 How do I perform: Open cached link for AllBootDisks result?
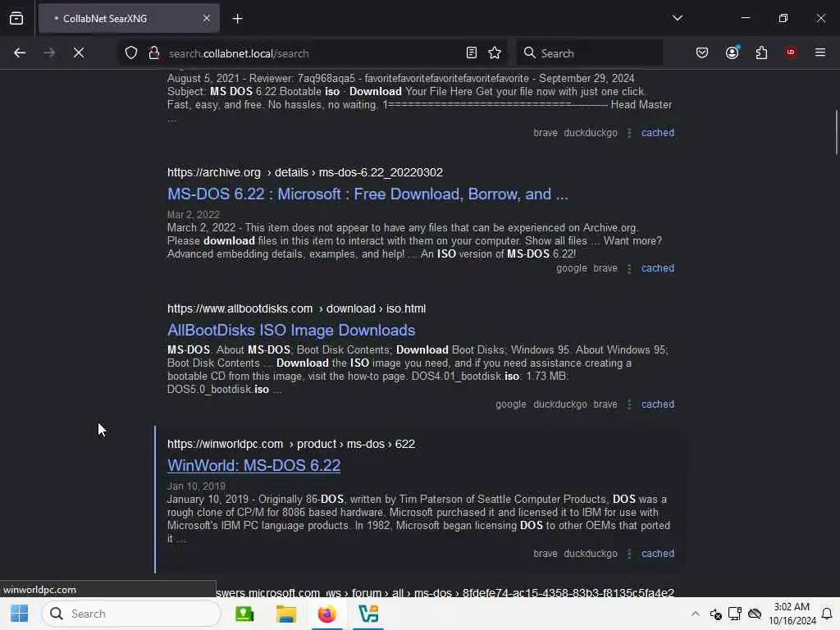[658, 404]
